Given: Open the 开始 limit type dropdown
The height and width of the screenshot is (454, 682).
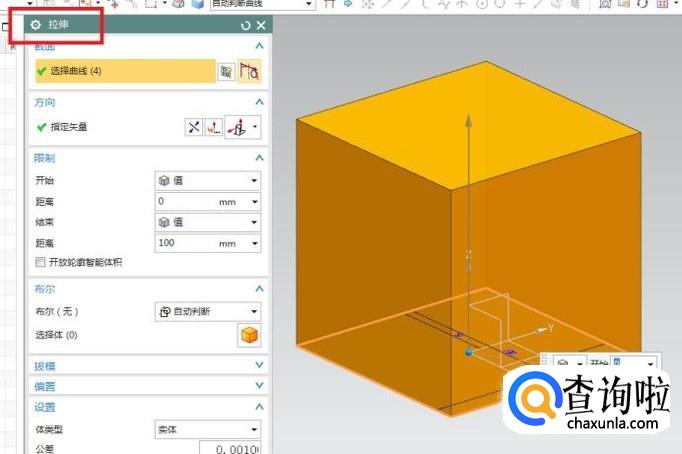Looking at the screenshot, I should 207,181.
